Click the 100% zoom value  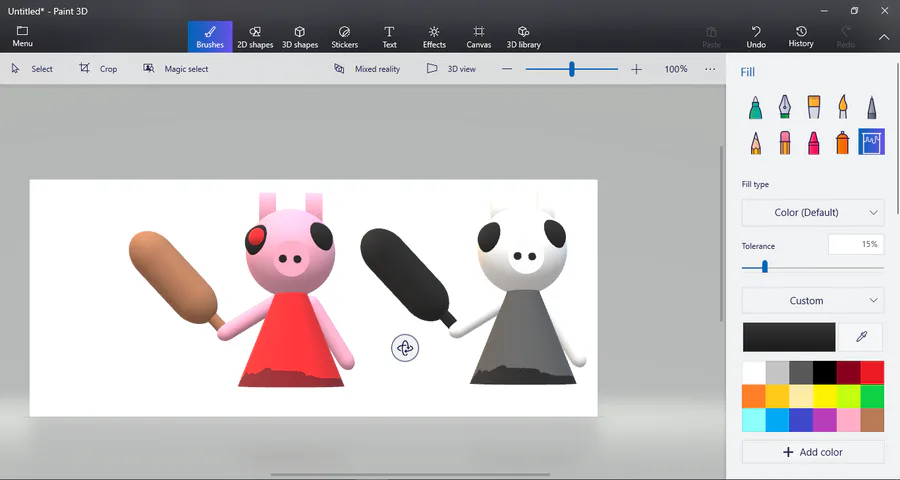click(676, 69)
